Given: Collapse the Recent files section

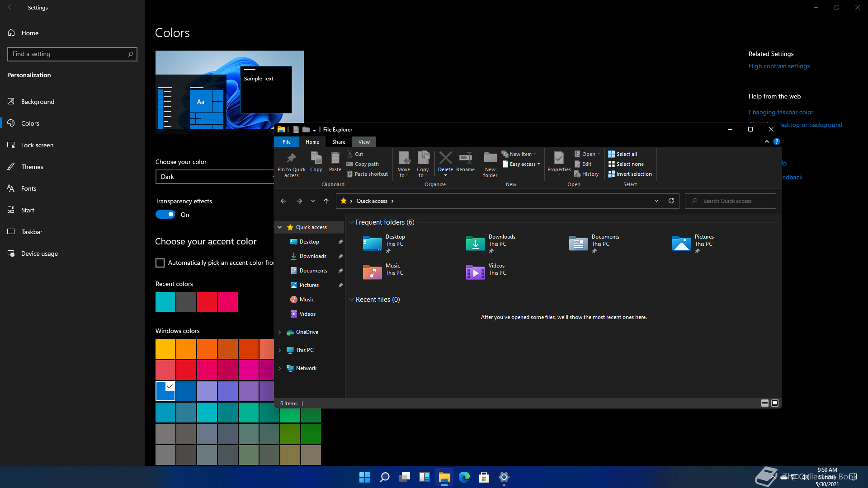Looking at the screenshot, I should 351,300.
